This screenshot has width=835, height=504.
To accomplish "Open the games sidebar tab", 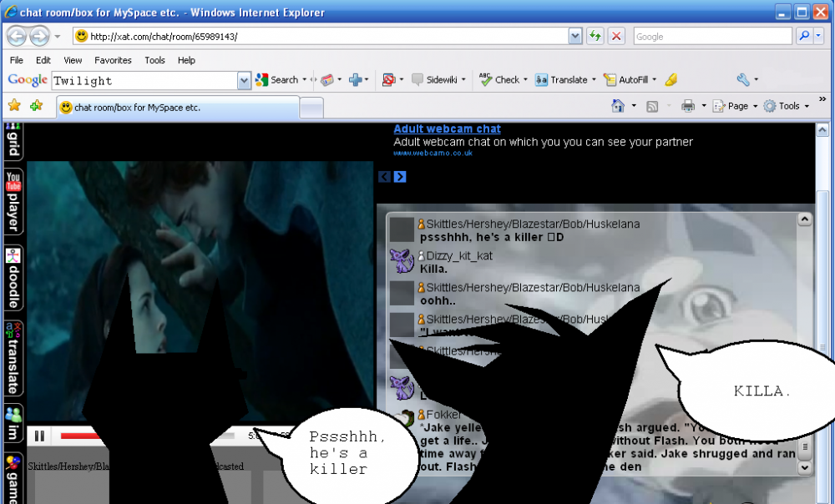I will 13,478.
